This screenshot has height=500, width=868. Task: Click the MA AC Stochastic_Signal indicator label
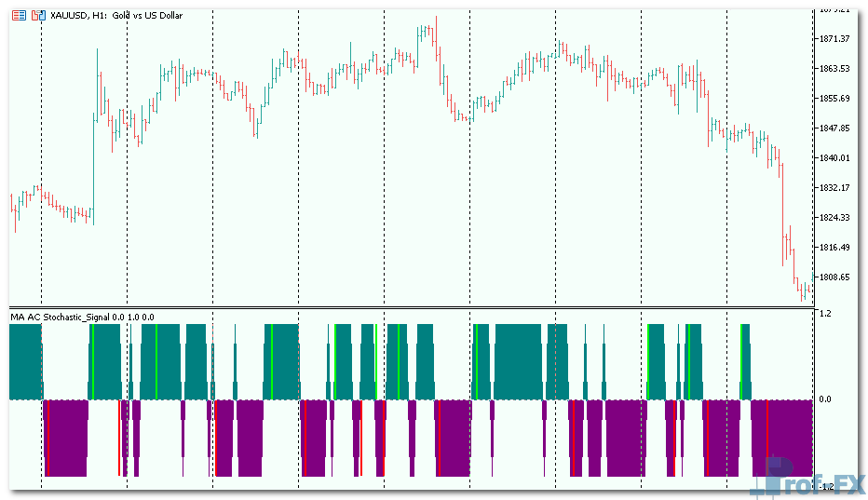tap(82, 317)
